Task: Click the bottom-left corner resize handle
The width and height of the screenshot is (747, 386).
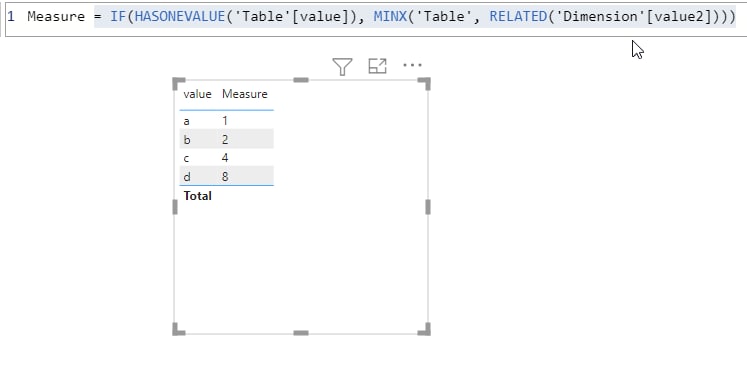Action: pos(178,329)
